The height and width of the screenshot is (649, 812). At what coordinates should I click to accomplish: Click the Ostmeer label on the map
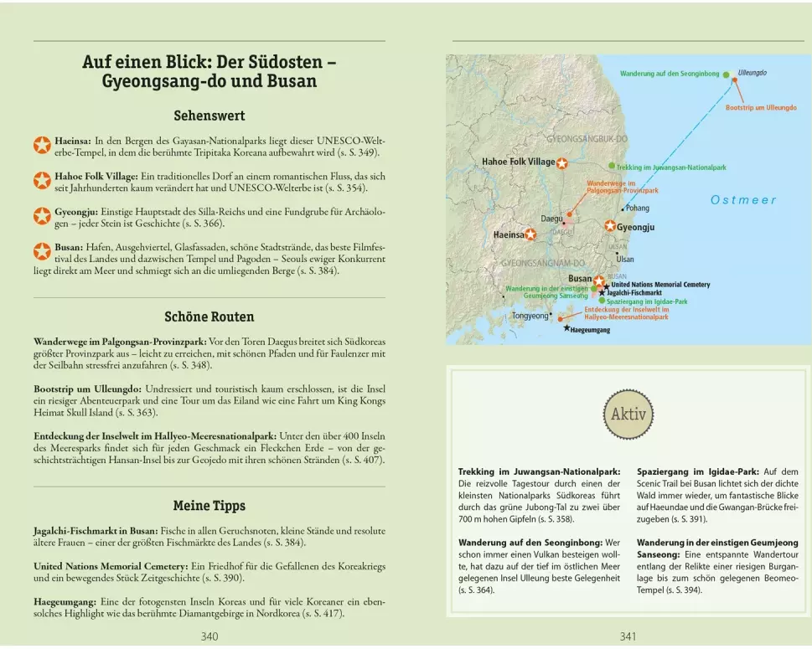743,200
